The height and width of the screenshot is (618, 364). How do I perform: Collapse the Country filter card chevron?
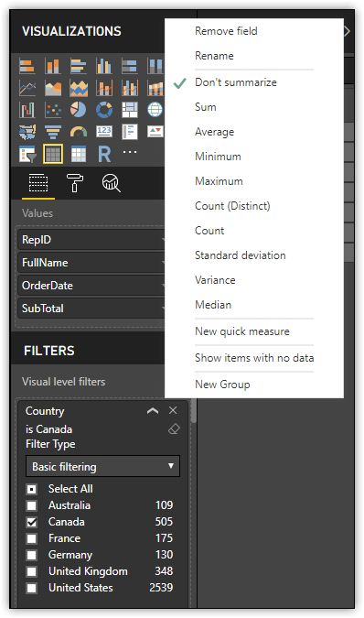tap(153, 411)
